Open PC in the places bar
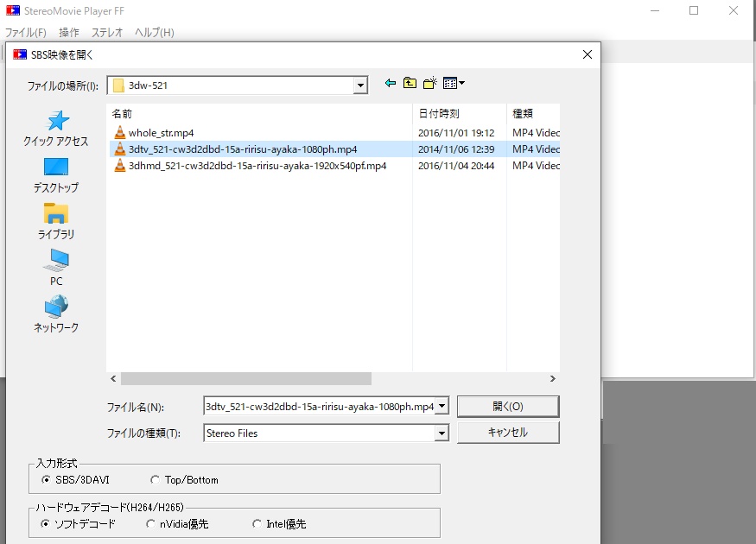The width and height of the screenshot is (756, 544). point(56,268)
